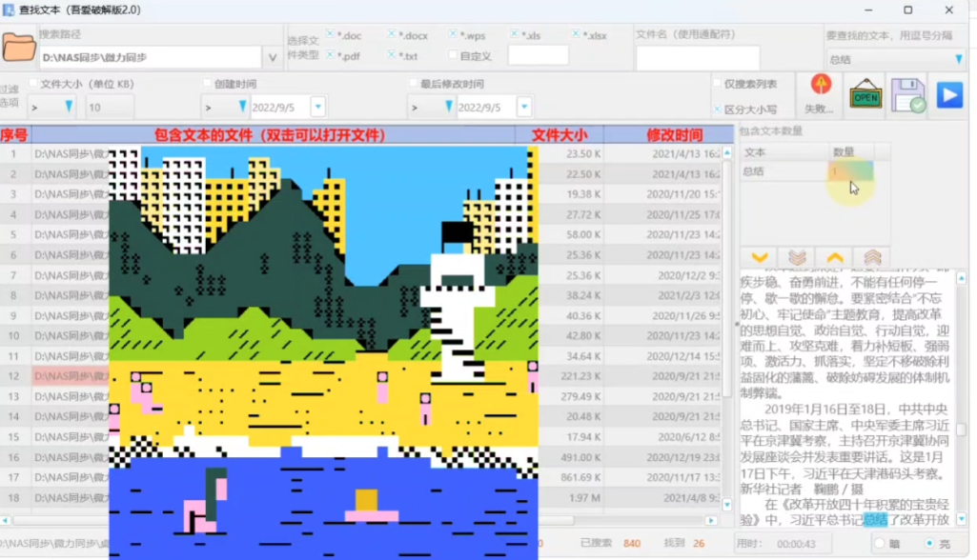Enable the 文件大小 filter checkbox
The height and width of the screenshot is (560, 977).
[x=32, y=84]
